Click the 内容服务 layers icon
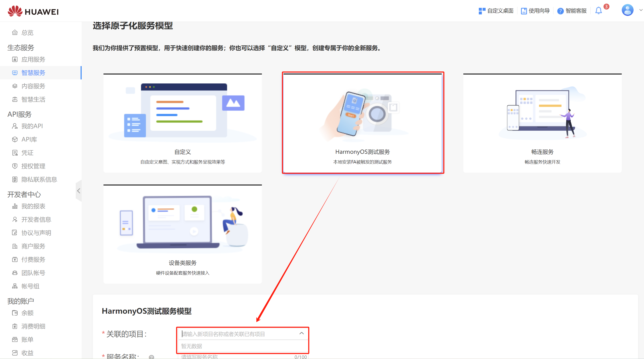The height and width of the screenshot is (359, 644). pyautogui.click(x=15, y=86)
